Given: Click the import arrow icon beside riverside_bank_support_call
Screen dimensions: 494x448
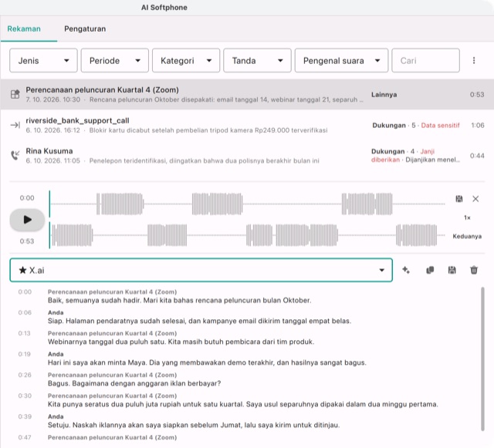Looking at the screenshot, I should (15, 125).
